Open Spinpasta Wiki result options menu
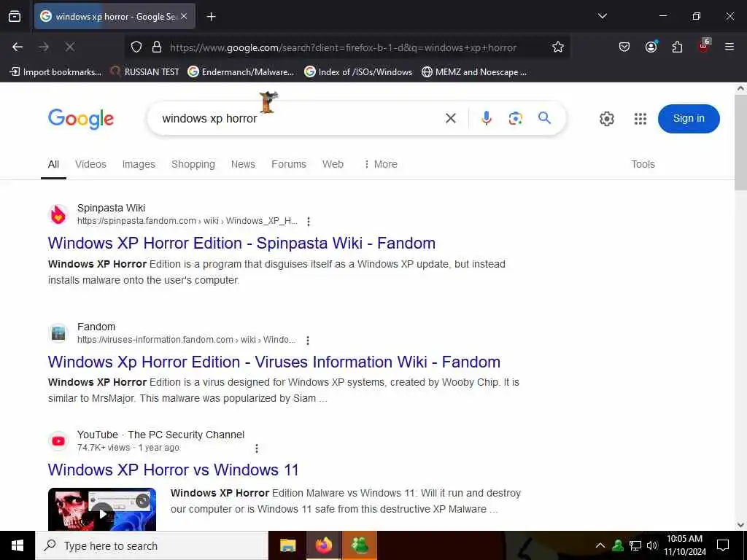The width and height of the screenshot is (747, 560). point(309,222)
